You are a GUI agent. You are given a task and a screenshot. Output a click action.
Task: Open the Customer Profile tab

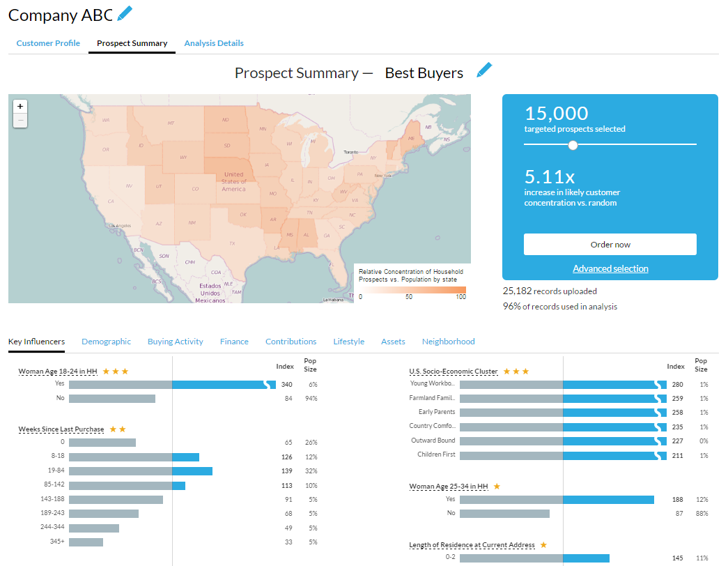(48, 43)
